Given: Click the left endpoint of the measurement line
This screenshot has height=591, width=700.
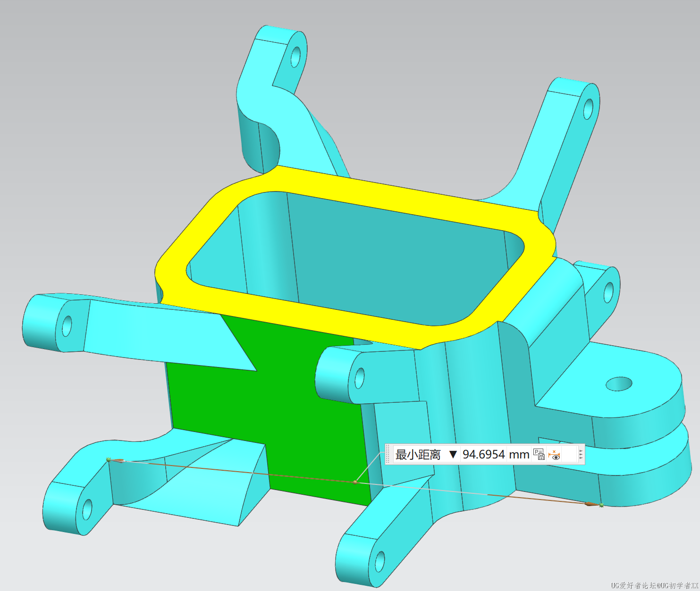Looking at the screenshot, I should (109, 459).
